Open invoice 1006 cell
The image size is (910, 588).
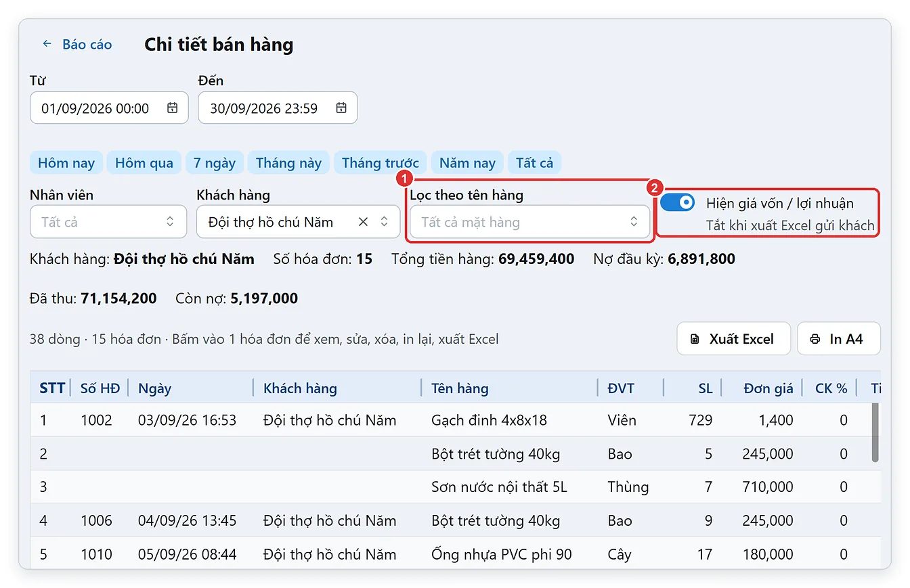[x=96, y=521]
